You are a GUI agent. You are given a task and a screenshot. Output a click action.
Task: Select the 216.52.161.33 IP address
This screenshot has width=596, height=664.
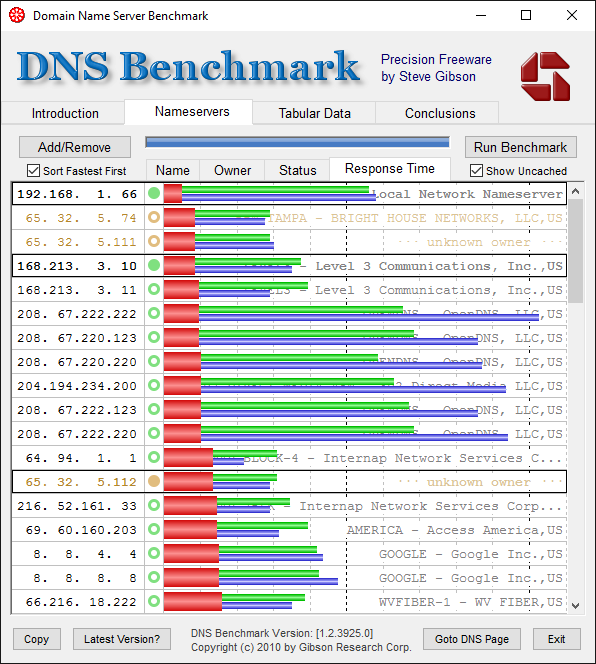[77, 506]
